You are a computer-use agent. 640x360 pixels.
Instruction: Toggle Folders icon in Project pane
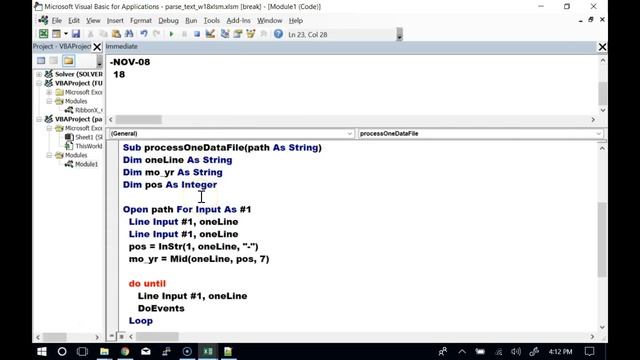[69, 61]
